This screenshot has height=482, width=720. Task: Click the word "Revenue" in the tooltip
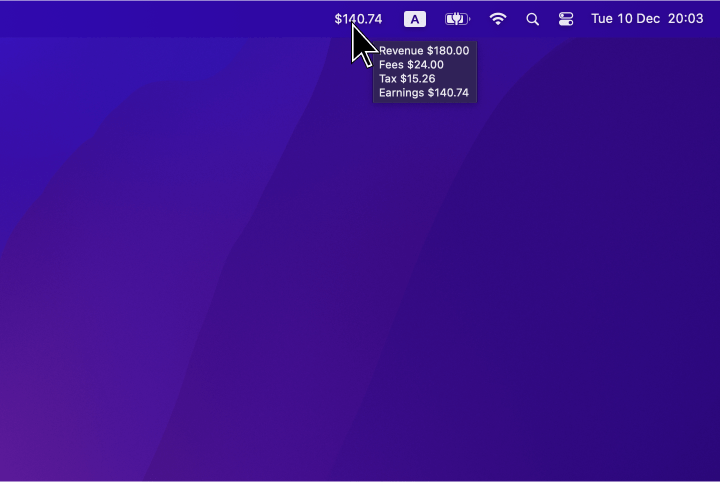click(401, 51)
